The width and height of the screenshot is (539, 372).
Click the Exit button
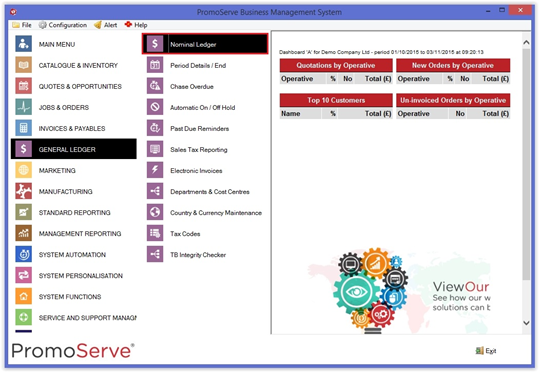[x=486, y=350]
